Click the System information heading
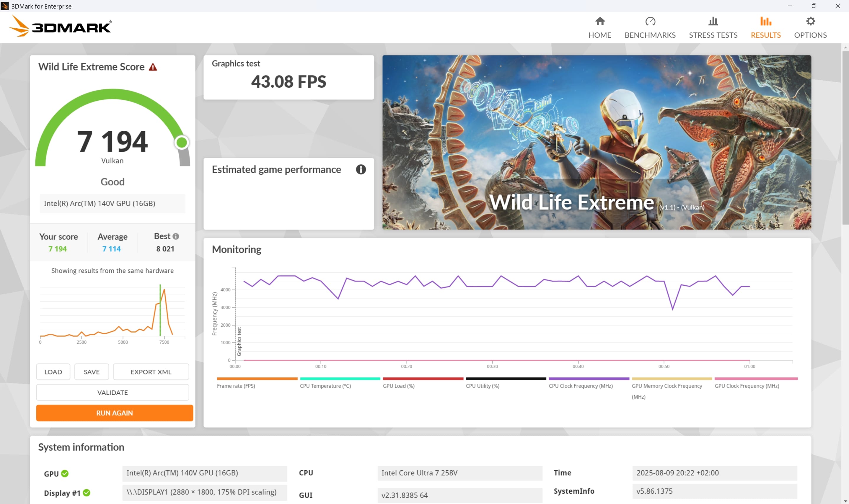Image resolution: width=849 pixels, height=504 pixels. pos(81,447)
